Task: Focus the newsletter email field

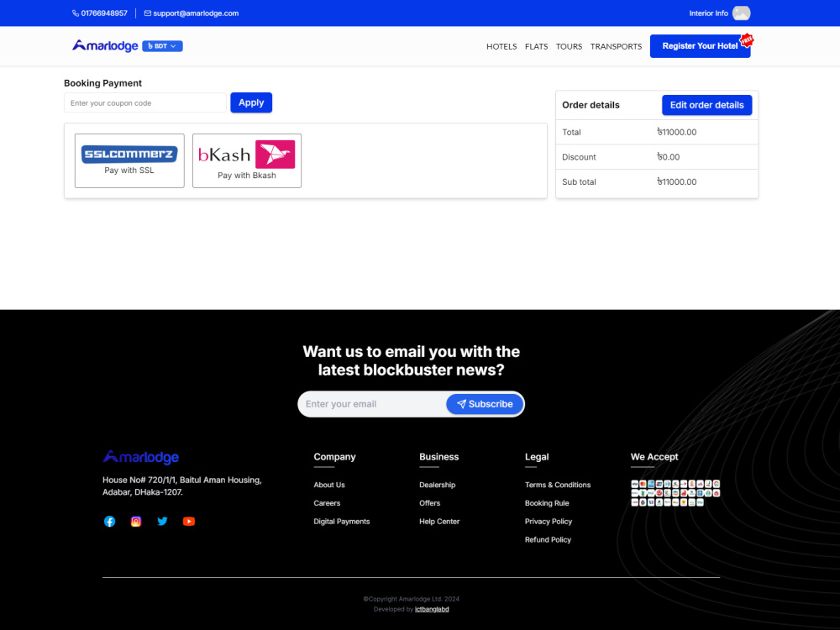Action: [x=373, y=404]
